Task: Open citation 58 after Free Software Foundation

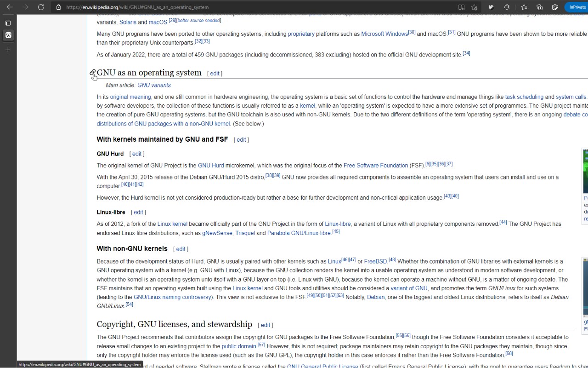Action: click(509, 353)
